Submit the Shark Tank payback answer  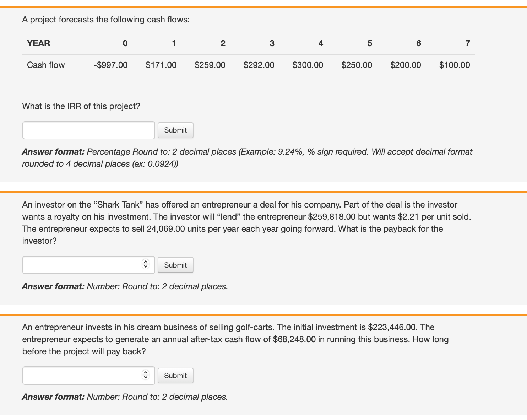point(175,265)
